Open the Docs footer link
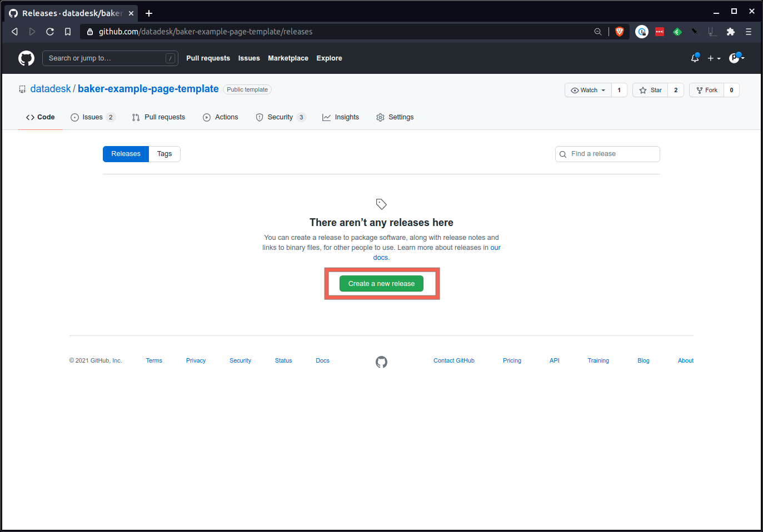This screenshot has width=763, height=532. [322, 360]
